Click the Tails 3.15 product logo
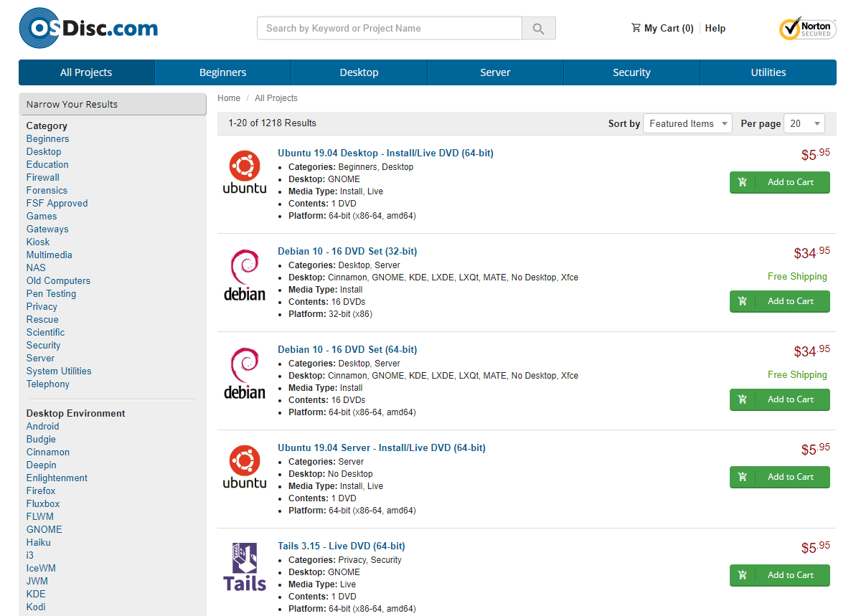The image size is (856, 616). [x=245, y=567]
